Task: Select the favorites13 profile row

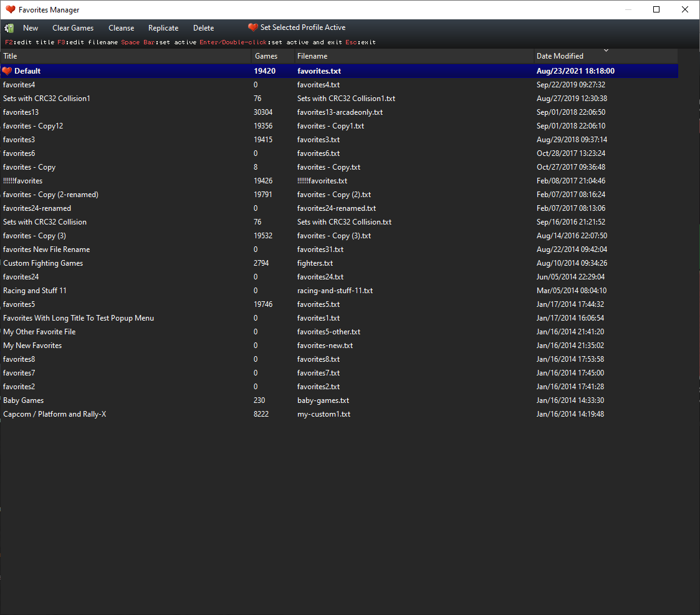Action: [x=21, y=112]
